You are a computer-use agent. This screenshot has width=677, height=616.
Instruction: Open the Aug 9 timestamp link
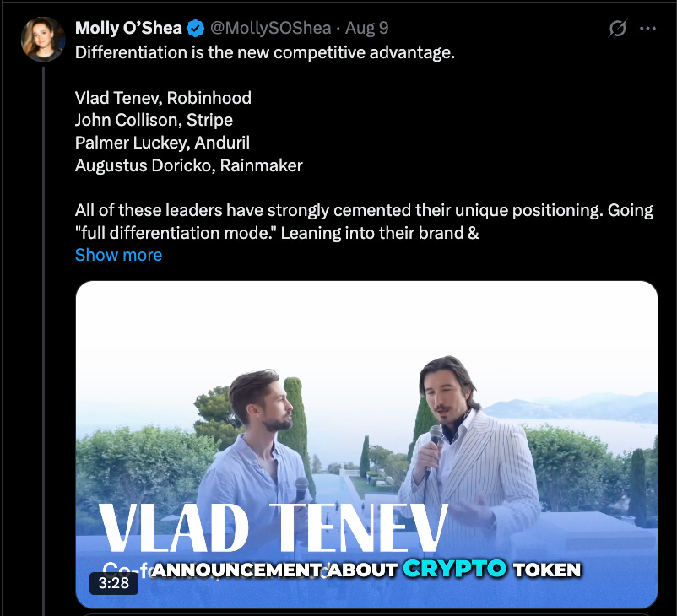click(366, 28)
